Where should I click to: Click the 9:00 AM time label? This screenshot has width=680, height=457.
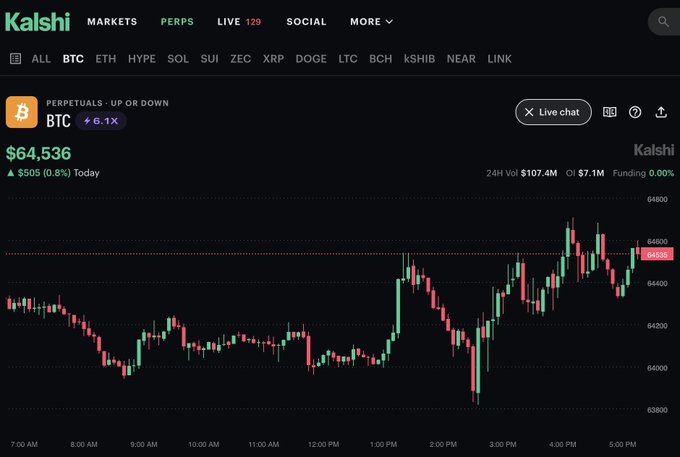tap(144, 444)
